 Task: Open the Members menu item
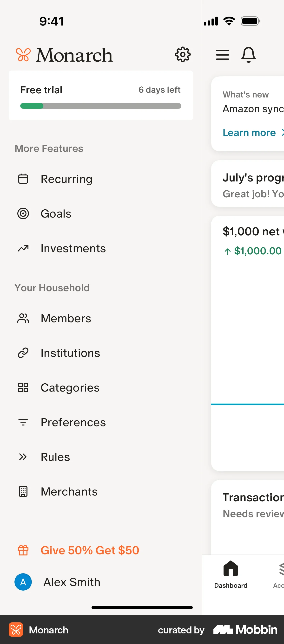tap(66, 318)
